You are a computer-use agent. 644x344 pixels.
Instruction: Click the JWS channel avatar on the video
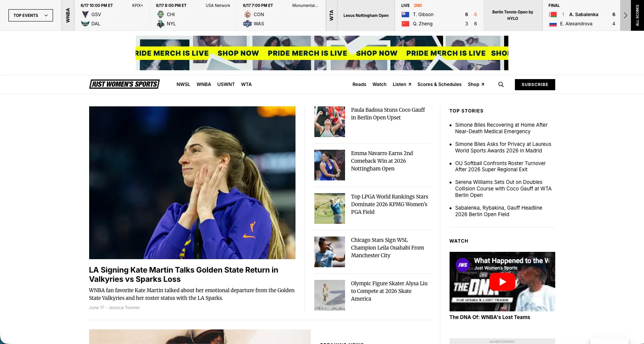463,265
